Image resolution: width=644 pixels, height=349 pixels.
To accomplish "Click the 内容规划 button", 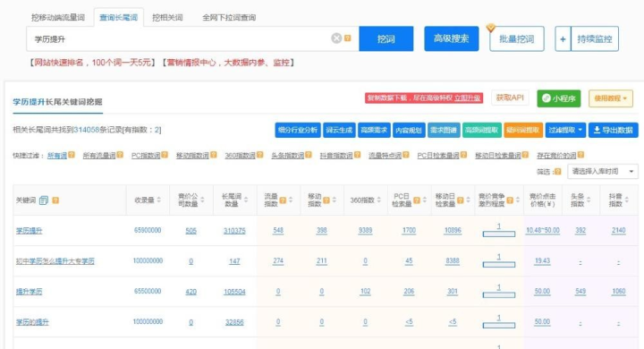I will (409, 131).
